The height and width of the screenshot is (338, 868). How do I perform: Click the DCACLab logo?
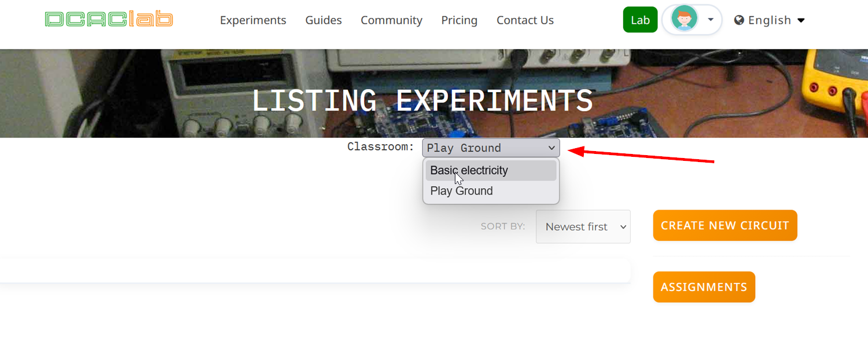point(109,19)
